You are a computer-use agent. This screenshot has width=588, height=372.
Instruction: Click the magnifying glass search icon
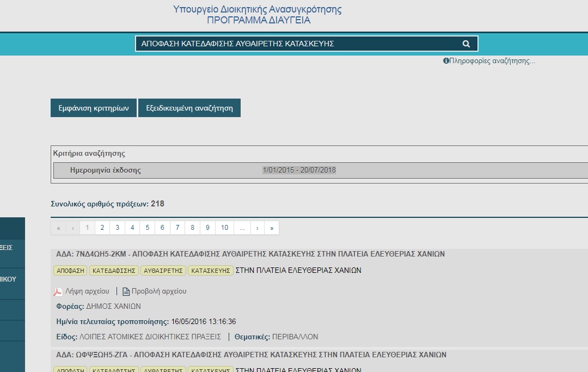click(466, 44)
